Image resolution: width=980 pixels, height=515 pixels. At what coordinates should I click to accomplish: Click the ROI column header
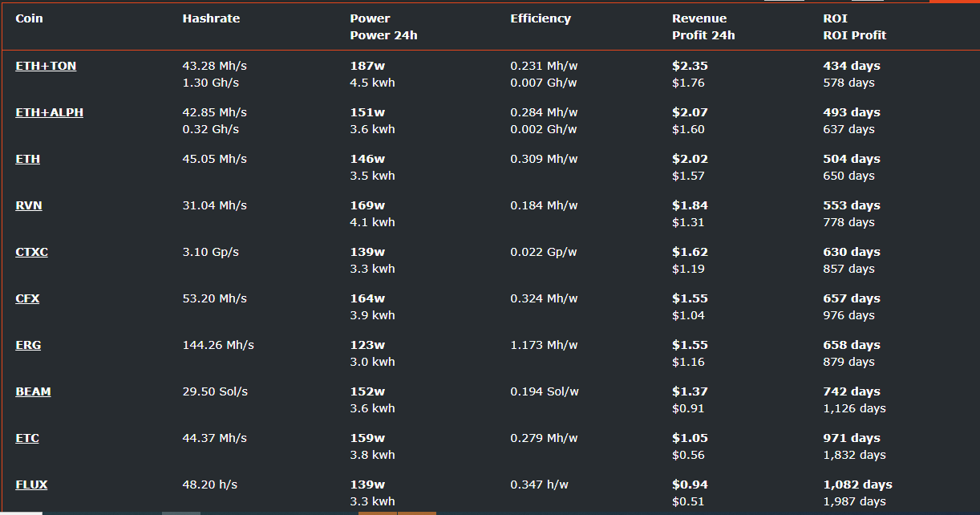(835, 18)
